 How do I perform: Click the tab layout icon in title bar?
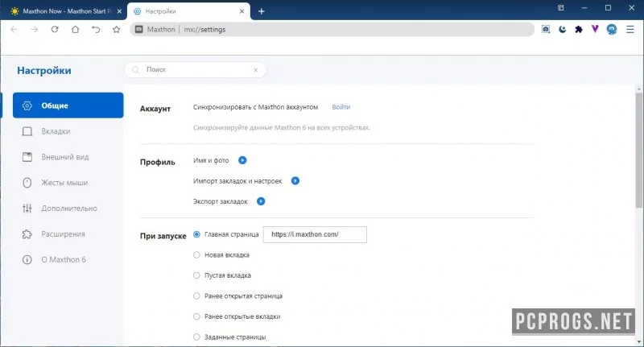click(560, 8)
